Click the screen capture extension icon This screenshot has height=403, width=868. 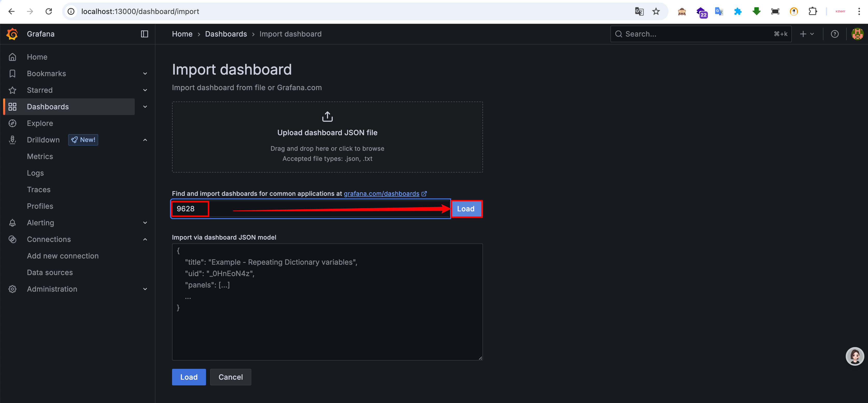pos(775,11)
